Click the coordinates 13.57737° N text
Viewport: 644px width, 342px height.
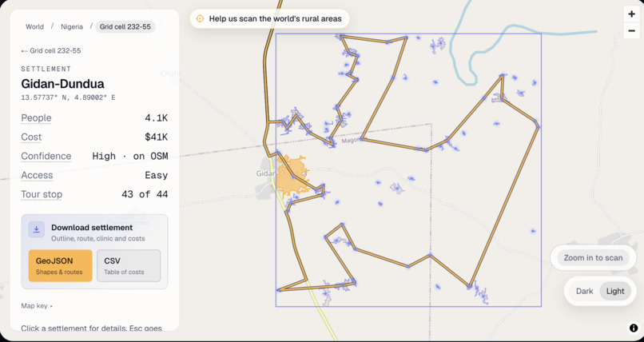[x=68, y=97]
